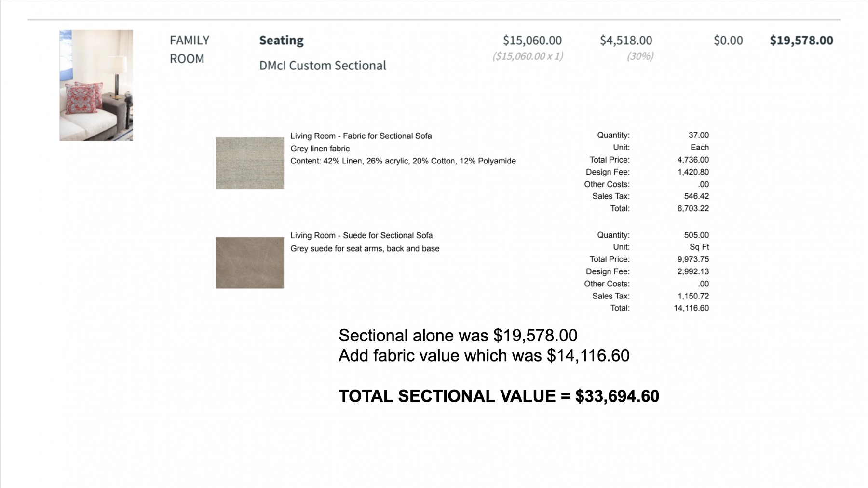
Task: Click the fabric Total value 6,703.22
Action: pyautogui.click(x=693, y=208)
